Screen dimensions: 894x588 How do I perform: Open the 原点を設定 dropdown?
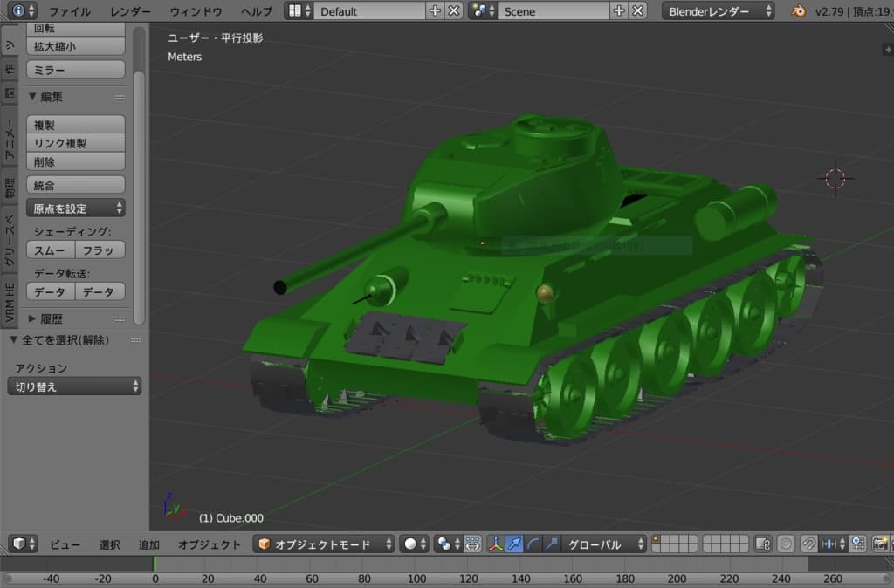pyautogui.click(x=75, y=208)
